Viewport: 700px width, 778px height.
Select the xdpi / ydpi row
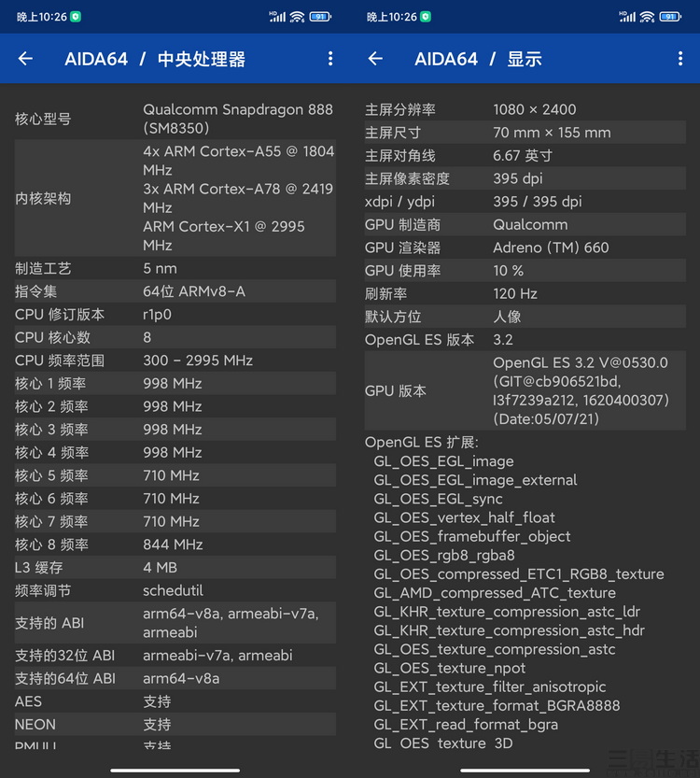click(525, 202)
